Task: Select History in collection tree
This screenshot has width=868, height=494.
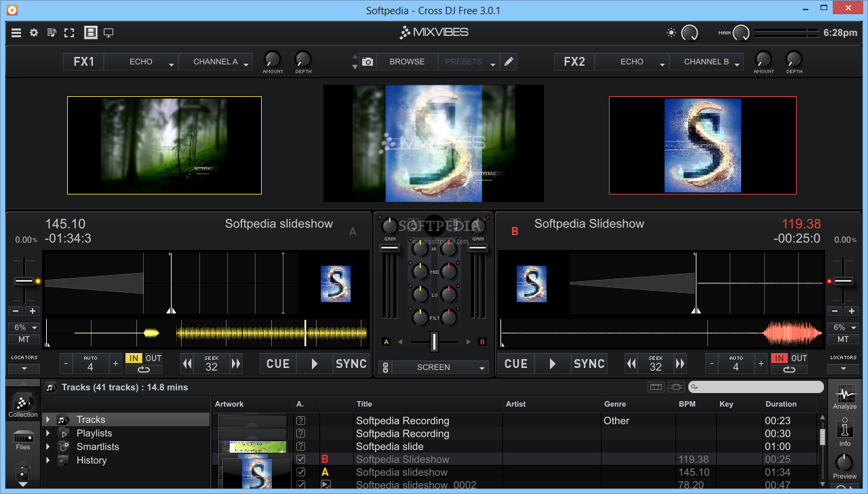Action: [92, 460]
